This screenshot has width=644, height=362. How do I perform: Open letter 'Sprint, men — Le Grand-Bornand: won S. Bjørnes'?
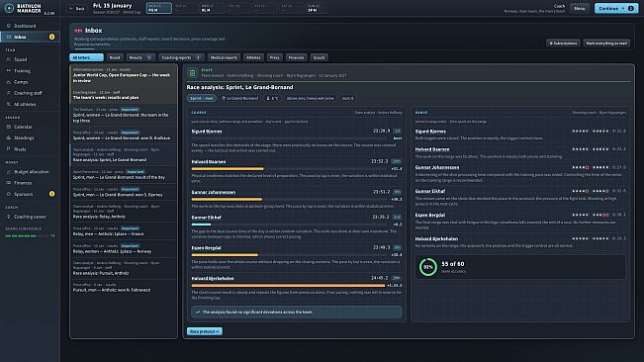click(x=124, y=192)
